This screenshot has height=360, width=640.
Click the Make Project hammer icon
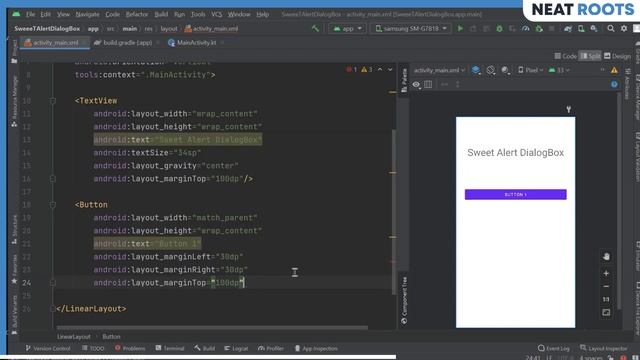pos(316,29)
